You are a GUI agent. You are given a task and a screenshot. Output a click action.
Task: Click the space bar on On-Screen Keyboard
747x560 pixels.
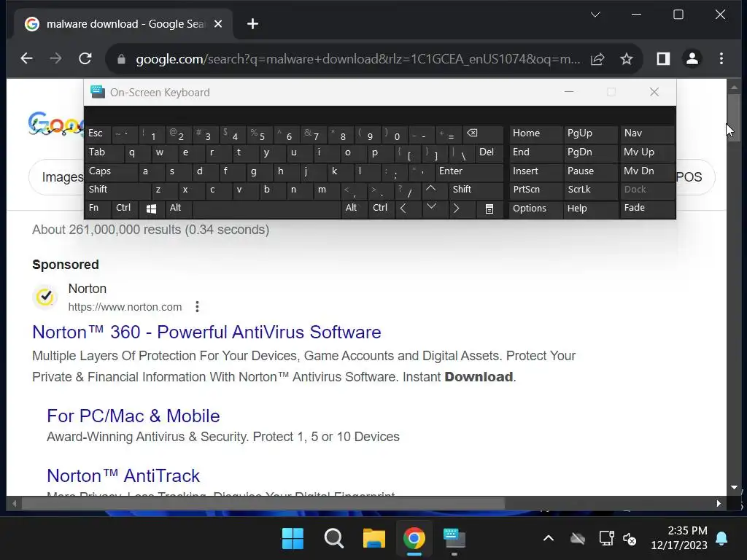(267, 209)
